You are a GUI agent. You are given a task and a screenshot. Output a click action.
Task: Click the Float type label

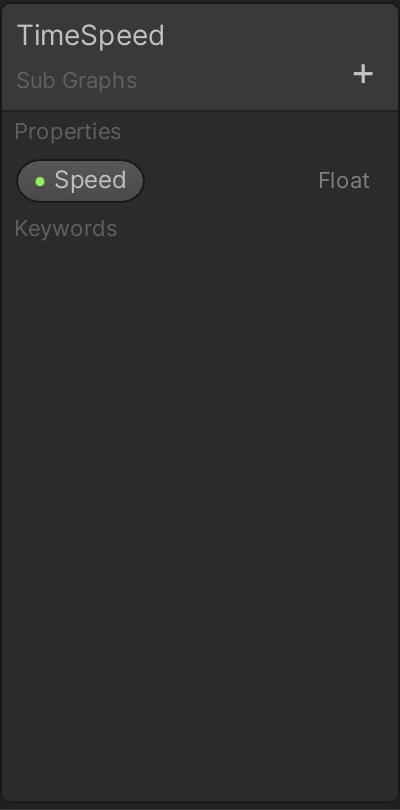coord(344,181)
